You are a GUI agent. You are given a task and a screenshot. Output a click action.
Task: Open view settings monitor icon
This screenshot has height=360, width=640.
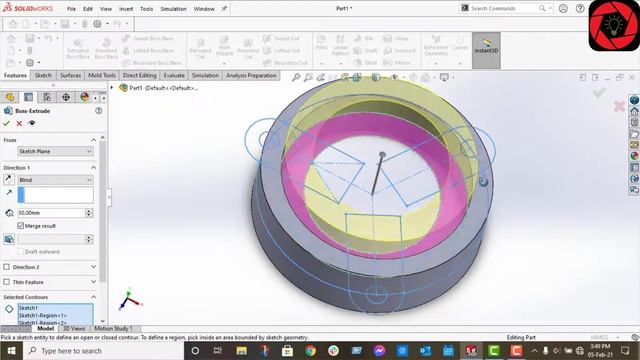pos(444,77)
